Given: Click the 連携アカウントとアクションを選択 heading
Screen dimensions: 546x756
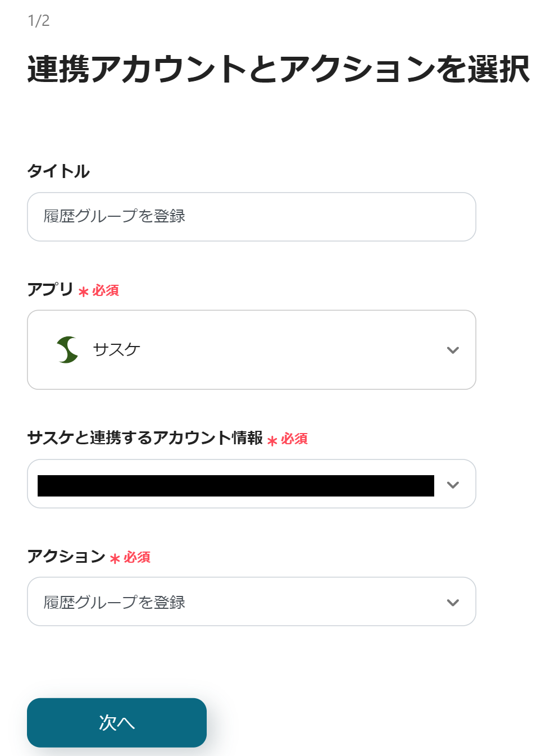Looking at the screenshot, I should 278,70.
